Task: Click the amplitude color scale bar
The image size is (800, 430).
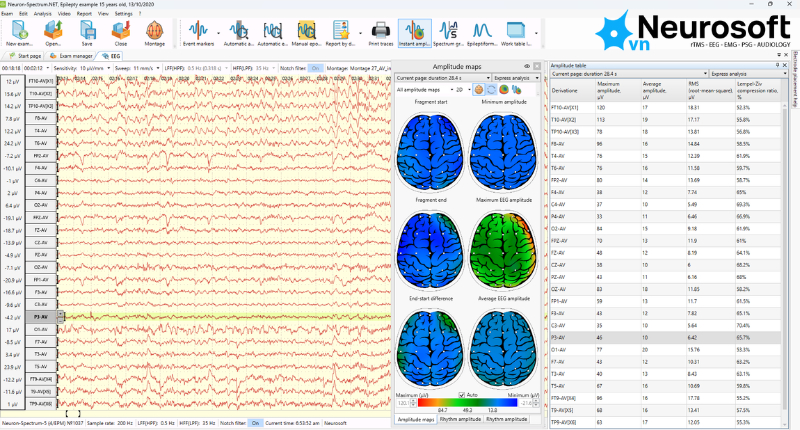Action: (468, 402)
